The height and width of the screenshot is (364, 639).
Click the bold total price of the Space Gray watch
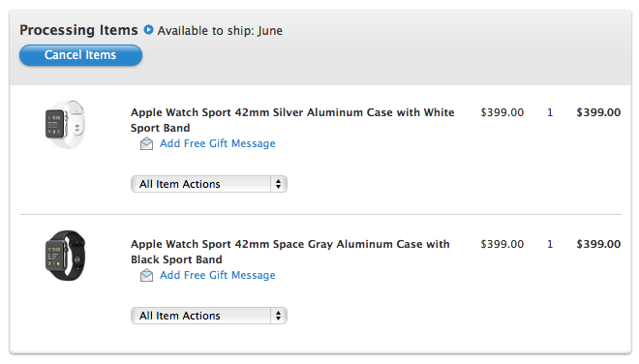tap(598, 244)
